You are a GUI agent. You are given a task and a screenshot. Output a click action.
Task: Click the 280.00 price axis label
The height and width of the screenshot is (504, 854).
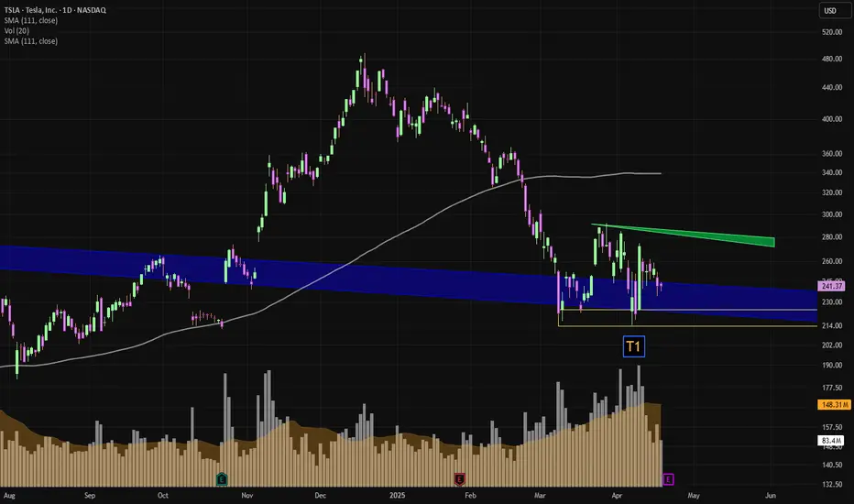832,237
